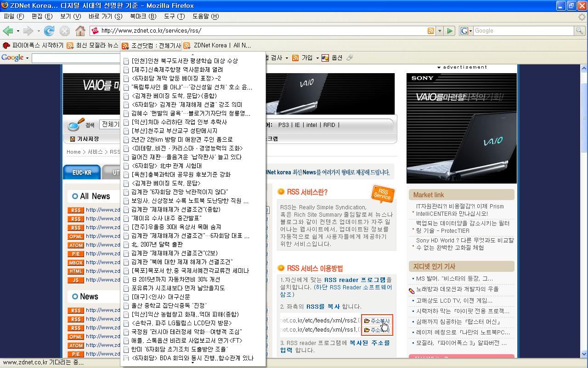588x368 pixels.
Task: Open the 전체기사 search category dropdown
Action: point(110,125)
